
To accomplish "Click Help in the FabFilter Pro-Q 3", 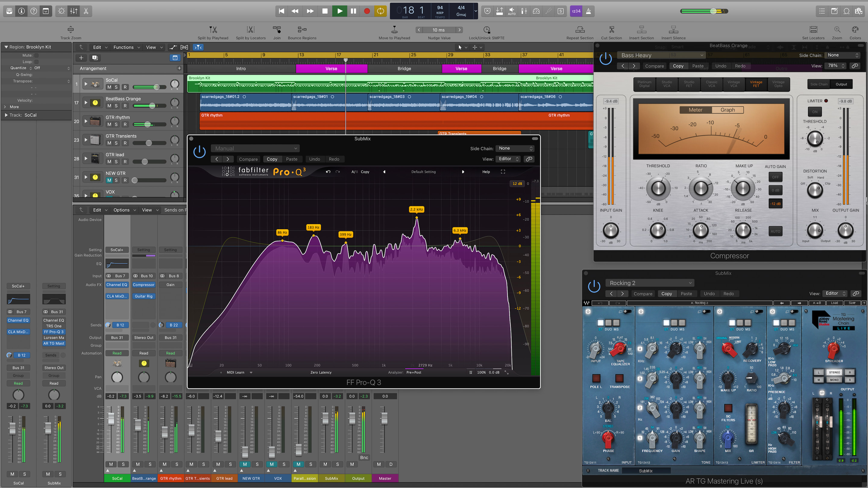I will [486, 172].
